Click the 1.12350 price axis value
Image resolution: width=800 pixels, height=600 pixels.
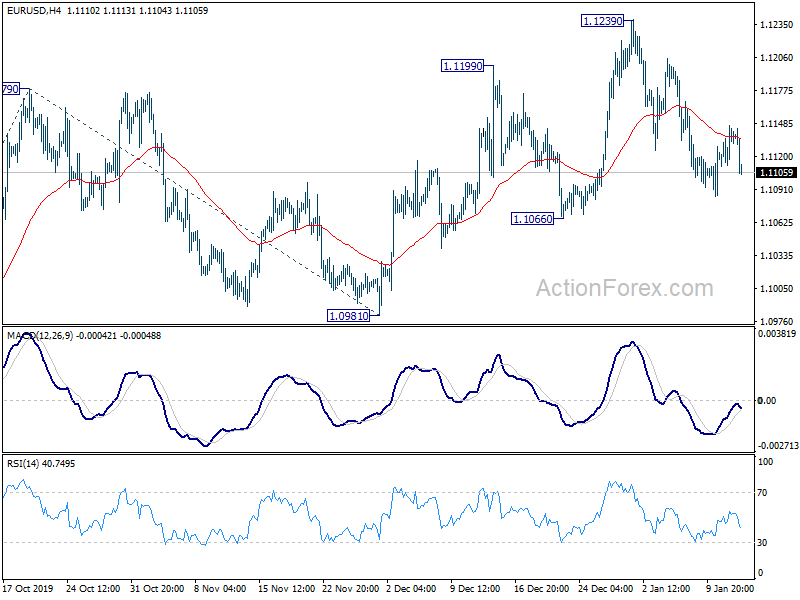tap(777, 25)
